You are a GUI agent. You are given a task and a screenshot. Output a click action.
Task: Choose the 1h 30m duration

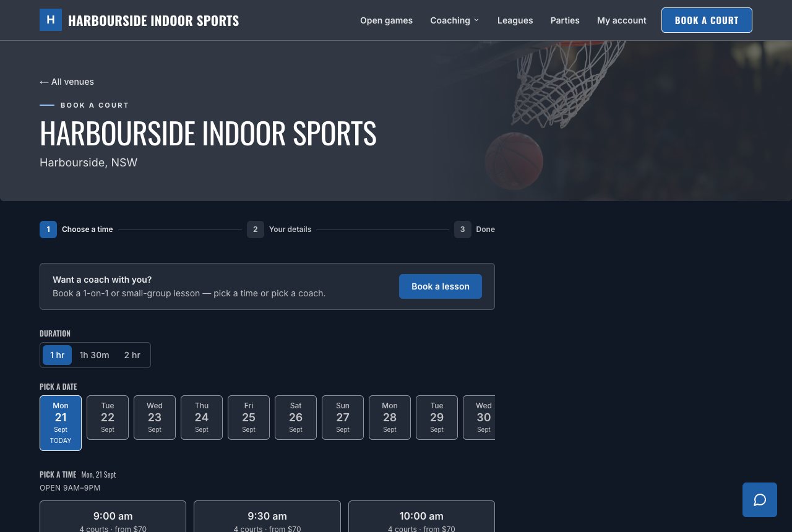[x=94, y=355]
